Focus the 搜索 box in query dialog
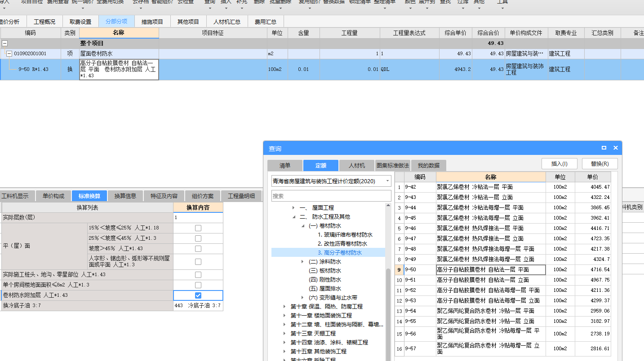Image resolution: width=644 pixels, height=361 pixels. tap(331, 196)
